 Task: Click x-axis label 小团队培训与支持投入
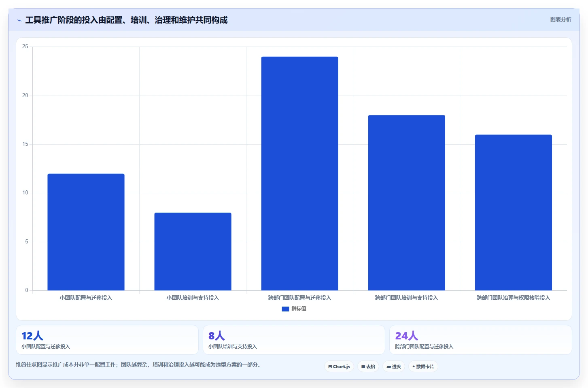click(x=193, y=298)
